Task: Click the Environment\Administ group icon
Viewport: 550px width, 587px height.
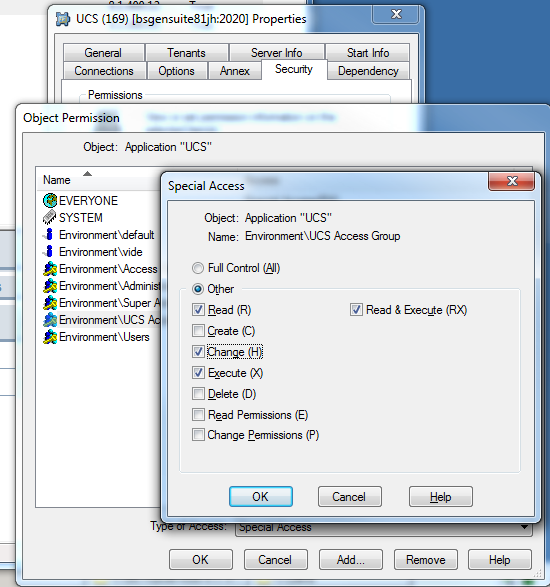Action: coord(50,286)
